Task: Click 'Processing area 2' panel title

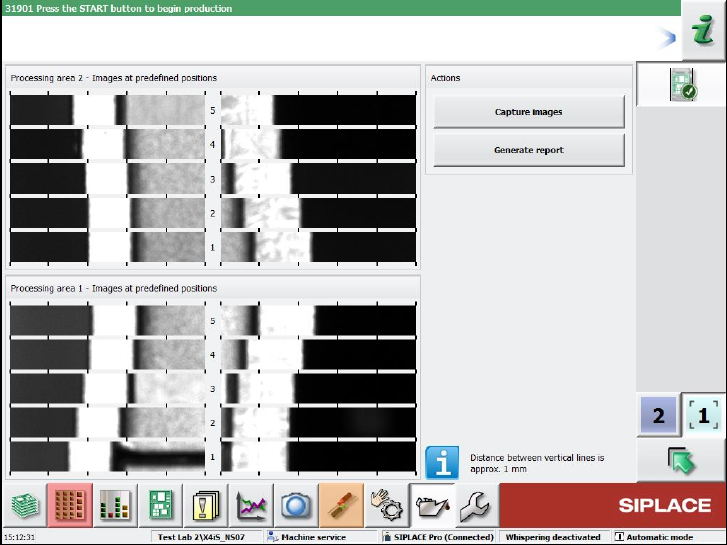Action: (x=114, y=78)
